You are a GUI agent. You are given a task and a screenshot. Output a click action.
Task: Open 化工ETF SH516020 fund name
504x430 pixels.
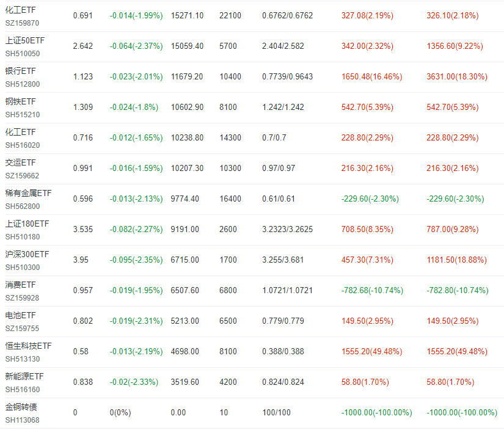coord(20,132)
